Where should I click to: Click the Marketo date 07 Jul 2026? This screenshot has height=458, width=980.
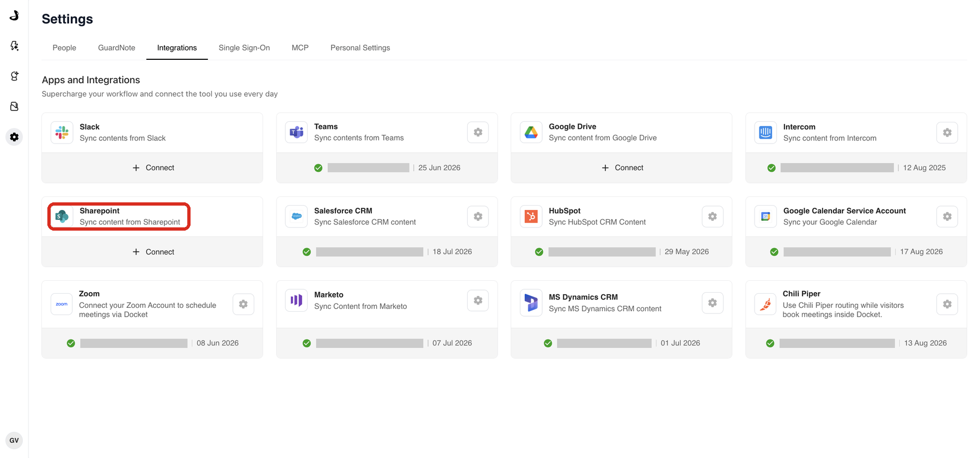(452, 343)
